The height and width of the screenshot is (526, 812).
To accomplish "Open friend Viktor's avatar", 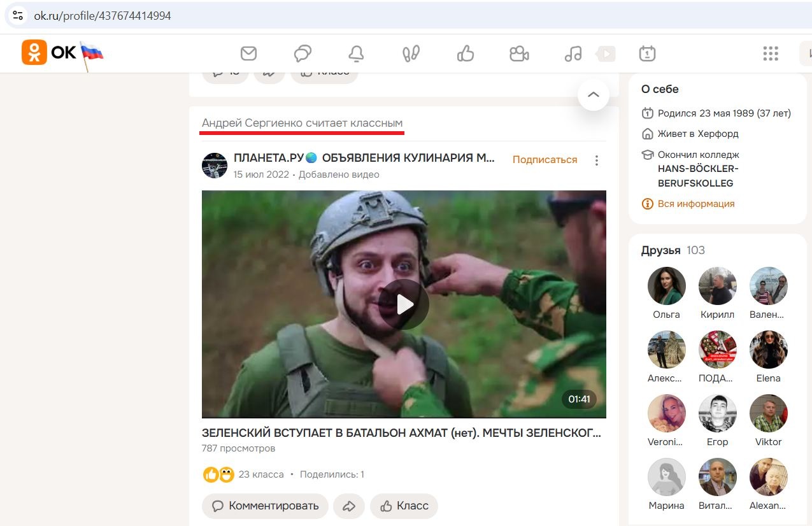I will 769,413.
